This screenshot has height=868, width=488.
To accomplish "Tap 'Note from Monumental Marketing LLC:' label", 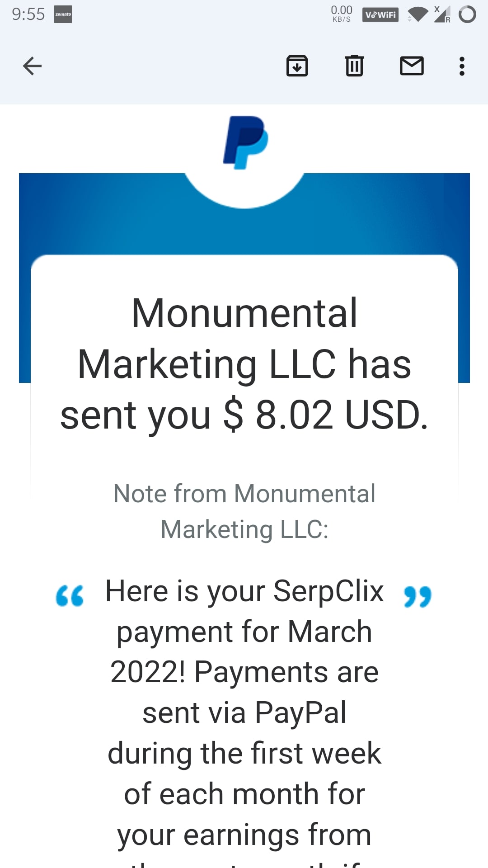I will pyautogui.click(x=244, y=511).
